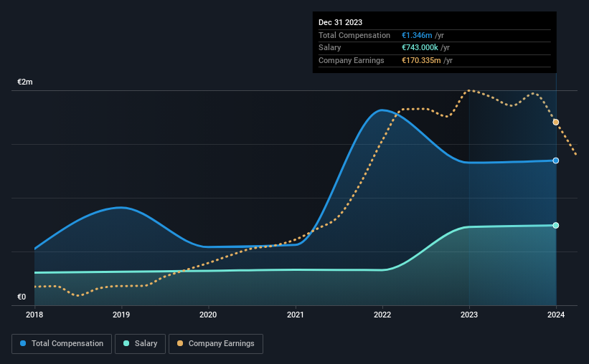589x364 pixels.
Task: Toggle the Total Compensation legend button
Action: click(x=62, y=344)
